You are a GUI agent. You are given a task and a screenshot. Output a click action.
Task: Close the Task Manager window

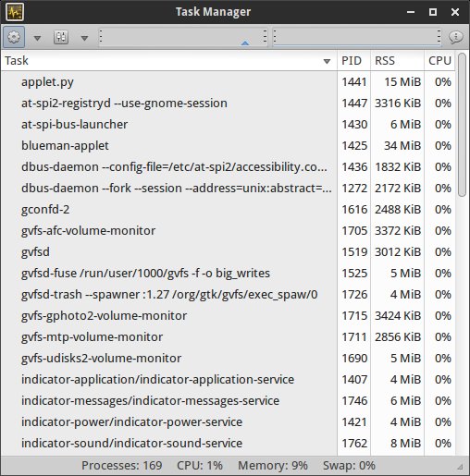click(455, 12)
